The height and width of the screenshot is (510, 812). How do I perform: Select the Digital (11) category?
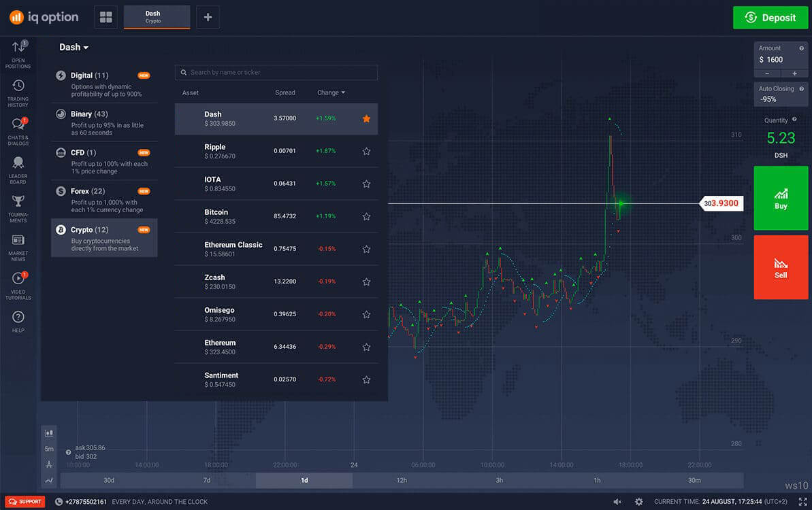(x=104, y=84)
